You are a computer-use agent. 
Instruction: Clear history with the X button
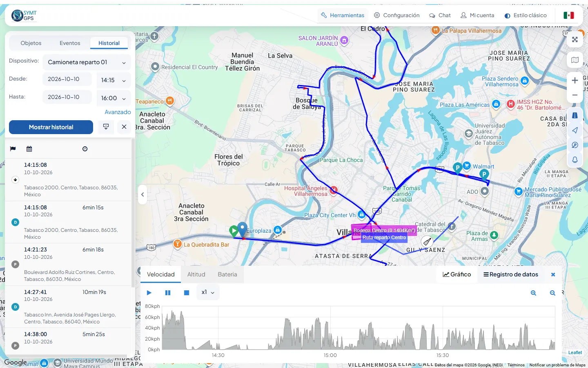point(124,127)
